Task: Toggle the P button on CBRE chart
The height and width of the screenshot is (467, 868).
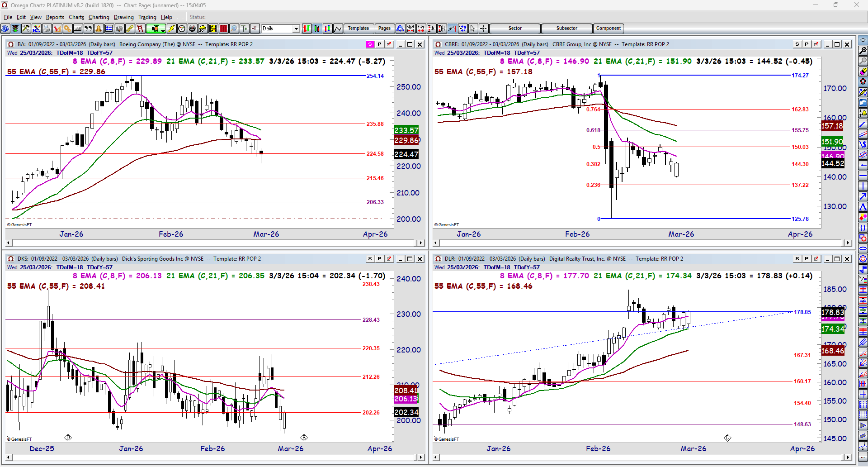Action: [807, 44]
